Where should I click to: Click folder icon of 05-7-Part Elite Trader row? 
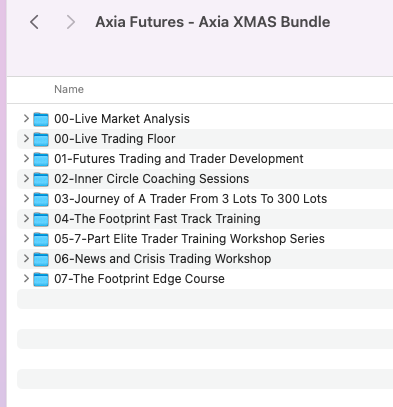[41, 239]
